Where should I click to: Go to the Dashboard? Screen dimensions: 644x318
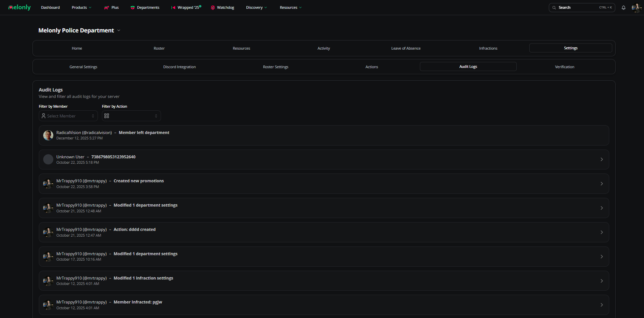[x=50, y=7]
